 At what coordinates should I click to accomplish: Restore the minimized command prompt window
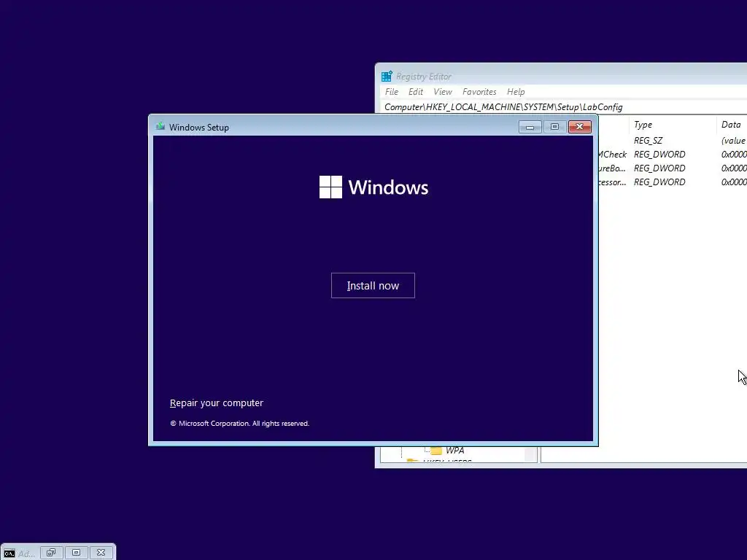click(51, 553)
